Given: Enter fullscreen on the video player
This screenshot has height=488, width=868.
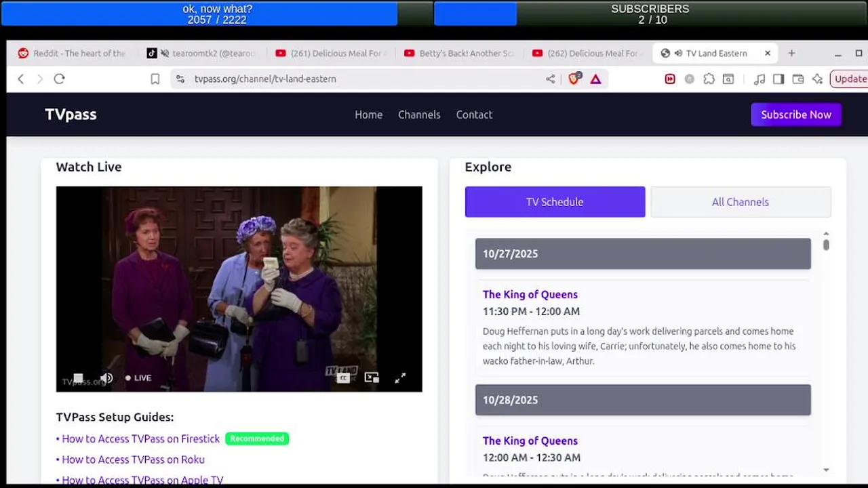Looking at the screenshot, I should pos(400,378).
